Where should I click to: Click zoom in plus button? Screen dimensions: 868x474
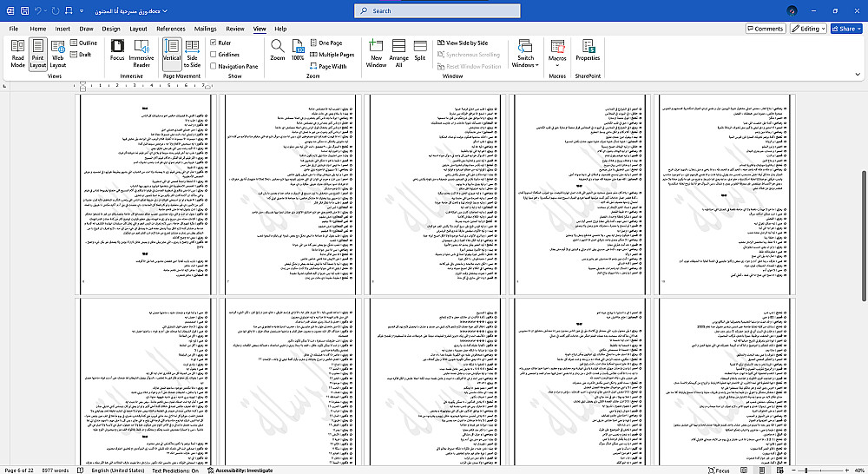pyautogui.click(x=847, y=471)
